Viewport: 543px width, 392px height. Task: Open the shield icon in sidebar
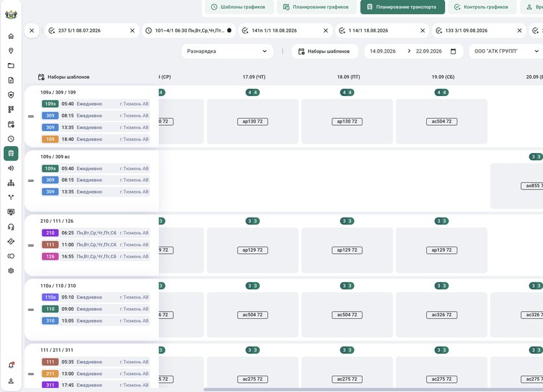point(11,95)
